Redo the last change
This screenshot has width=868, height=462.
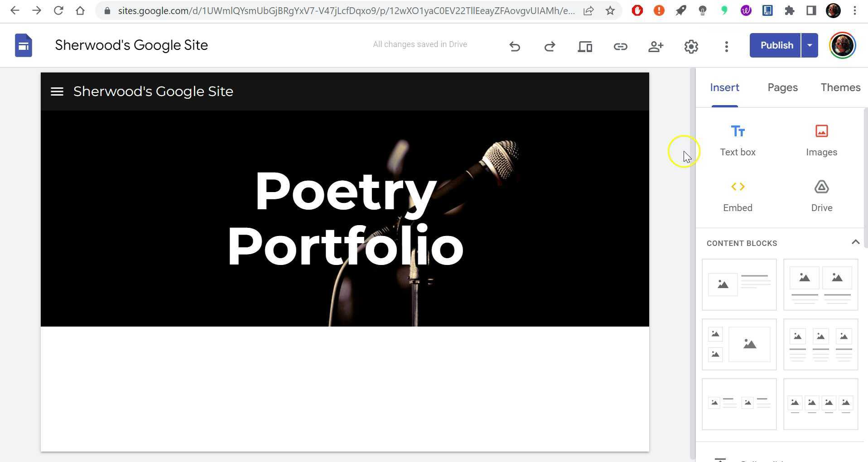click(550, 46)
